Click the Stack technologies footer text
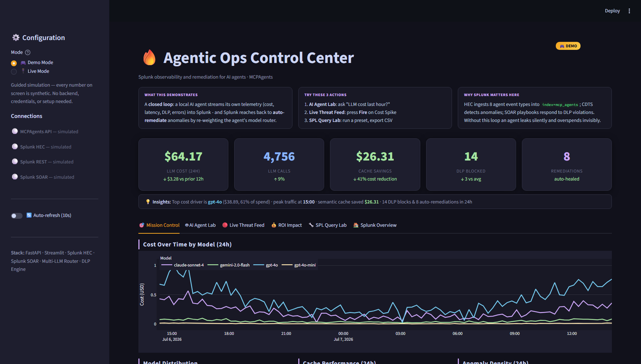 click(x=53, y=261)
